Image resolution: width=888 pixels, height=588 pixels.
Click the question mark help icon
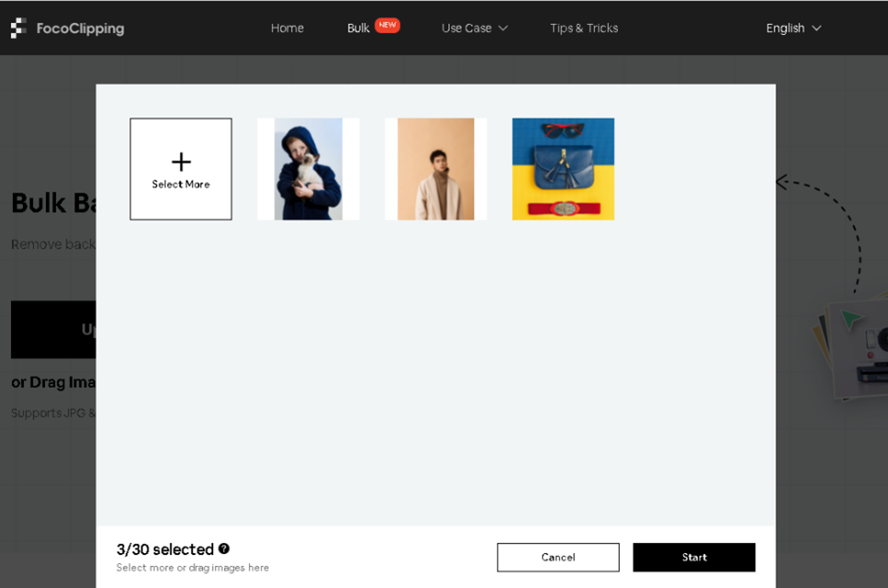(224, 549)
